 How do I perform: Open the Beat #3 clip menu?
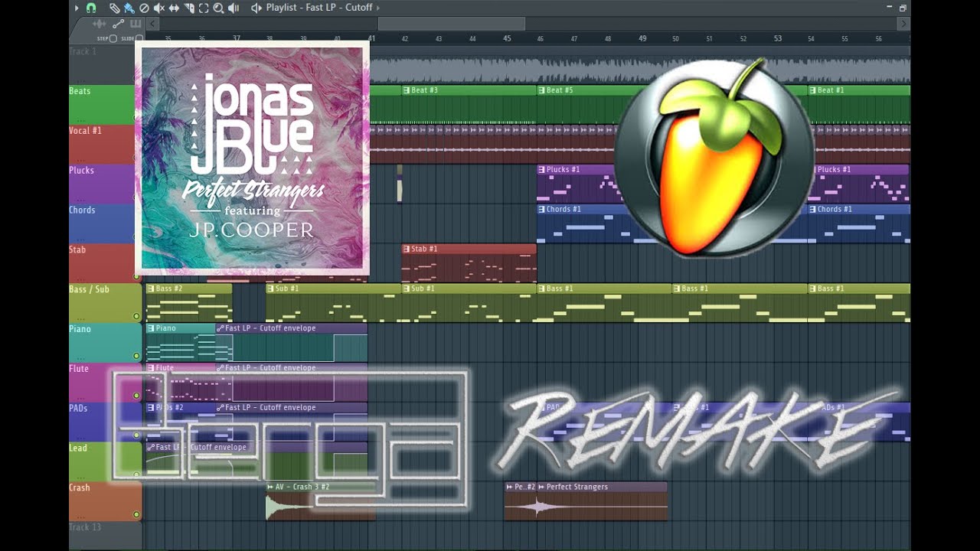(x=407, y=90)
